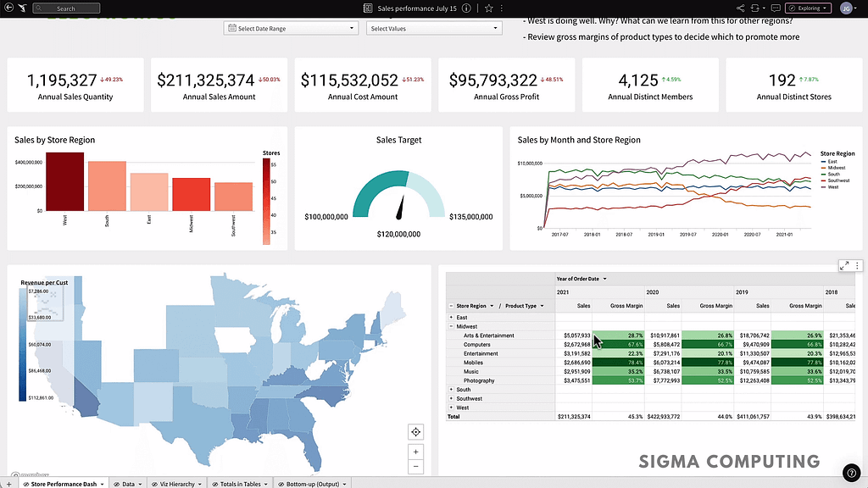Open the Exploring mode dropdown
Viewport: 868px width, 488px height.
[x=808, y=8]
